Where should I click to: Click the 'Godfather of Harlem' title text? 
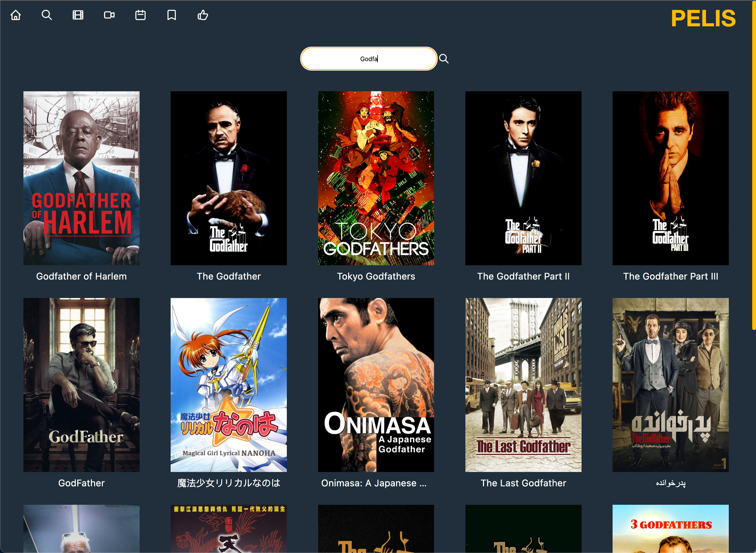coord(81,276)
